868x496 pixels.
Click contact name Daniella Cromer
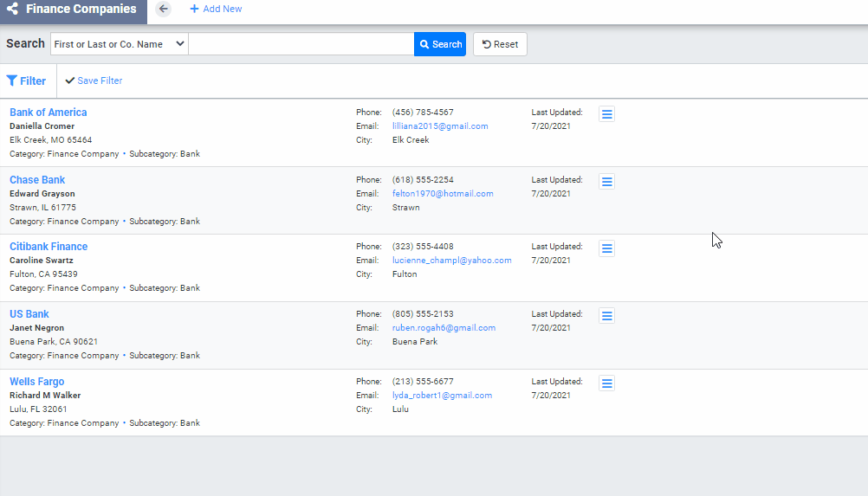pos(42,126)
